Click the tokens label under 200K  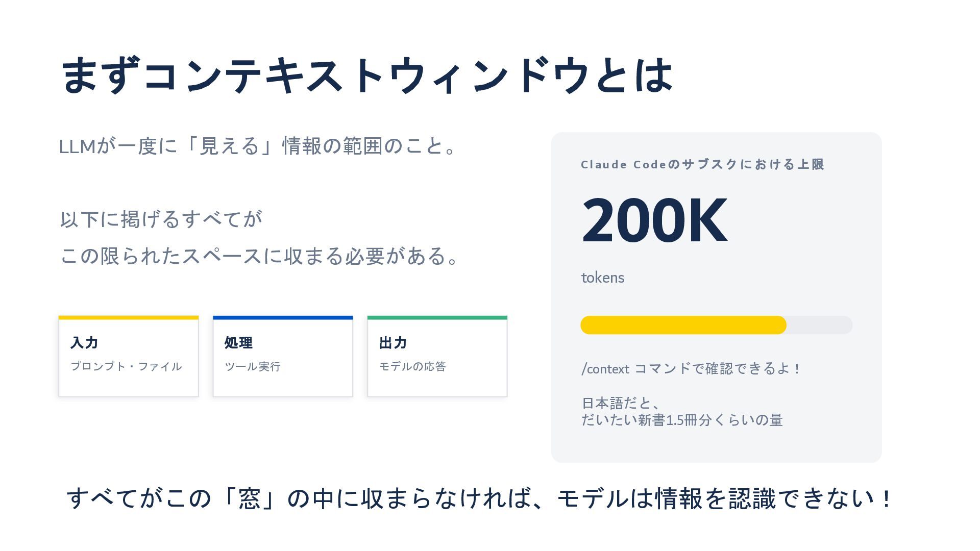pyautogui.click(x=603, y=278)
